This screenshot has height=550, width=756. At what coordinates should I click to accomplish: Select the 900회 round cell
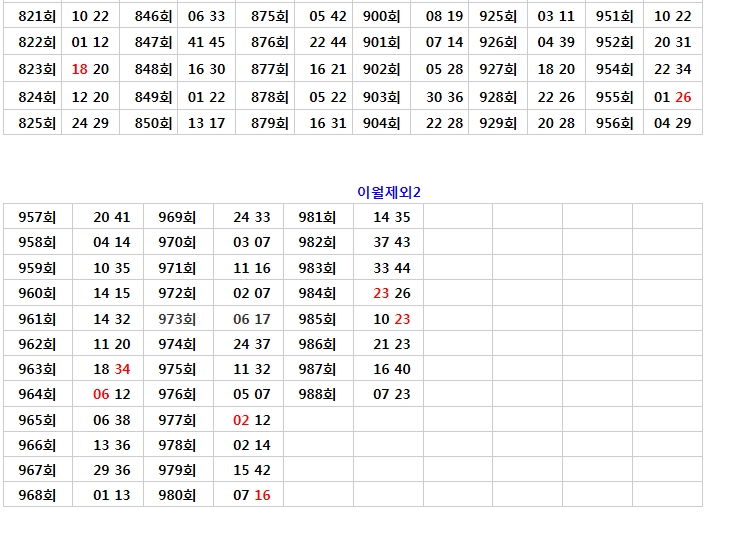click(381, 16)
